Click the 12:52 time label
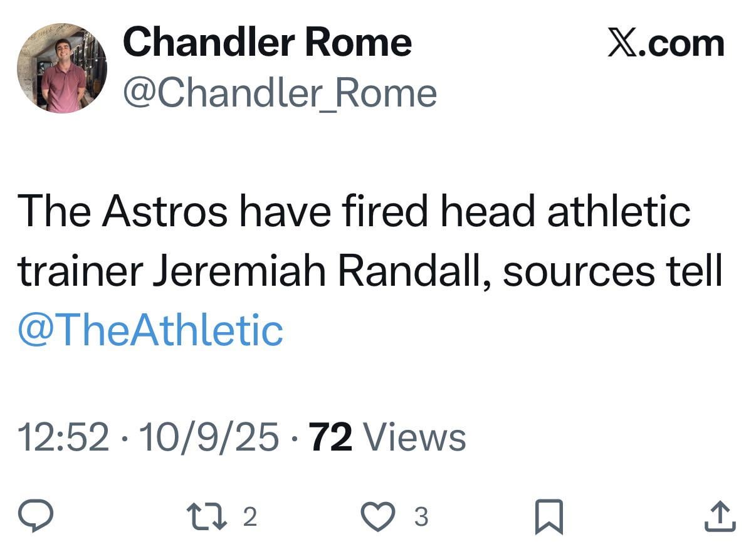The height and width of the screenshot is (559, 756). pyautogui.click(x=63, y=437)
